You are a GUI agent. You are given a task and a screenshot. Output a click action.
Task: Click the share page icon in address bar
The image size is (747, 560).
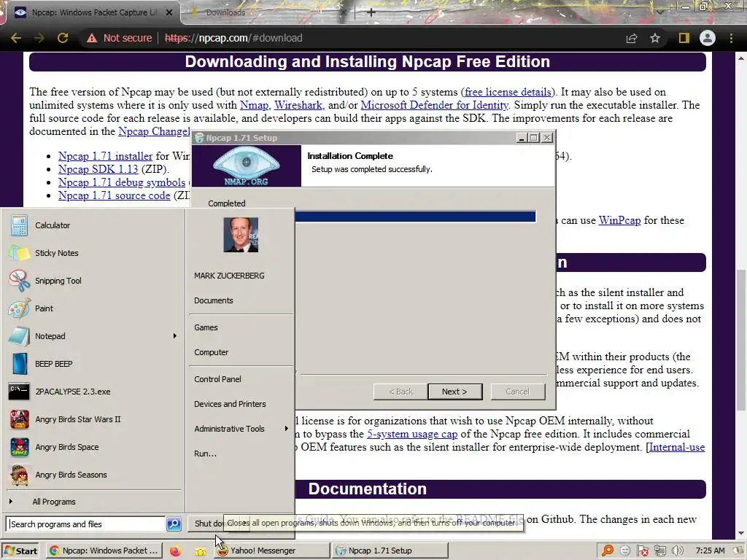[x=632, y=38]
